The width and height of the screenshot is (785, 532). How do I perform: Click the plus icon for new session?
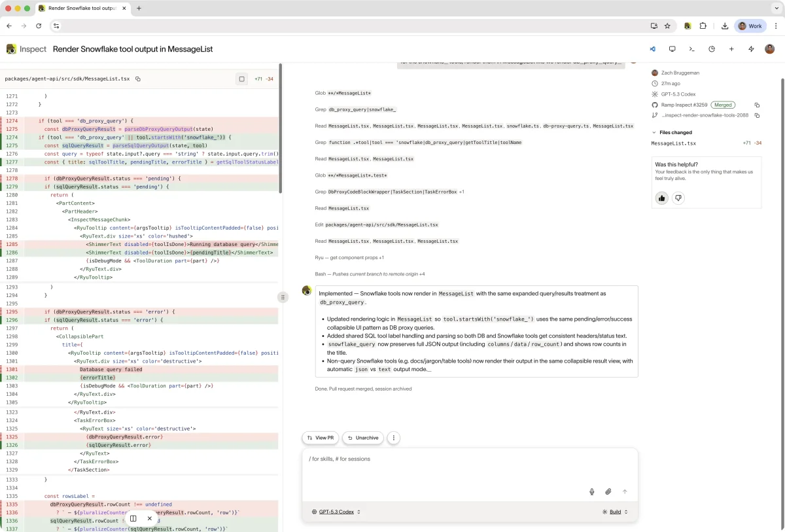click(731, 49)
